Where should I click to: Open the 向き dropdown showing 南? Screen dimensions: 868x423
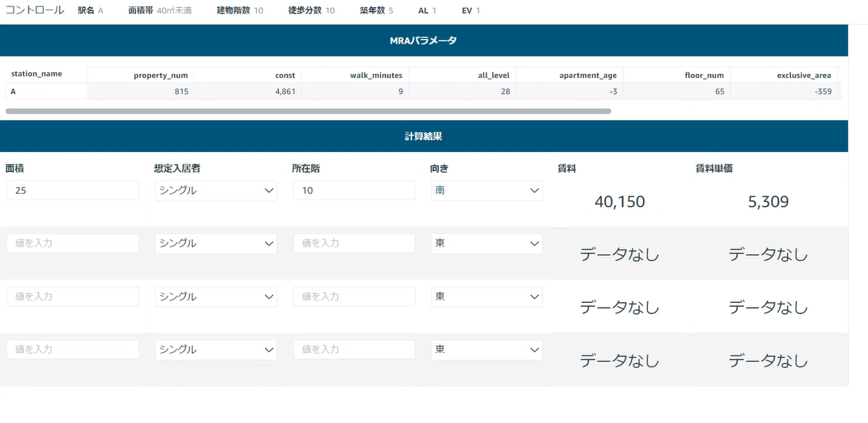click(x=486, y=191)
